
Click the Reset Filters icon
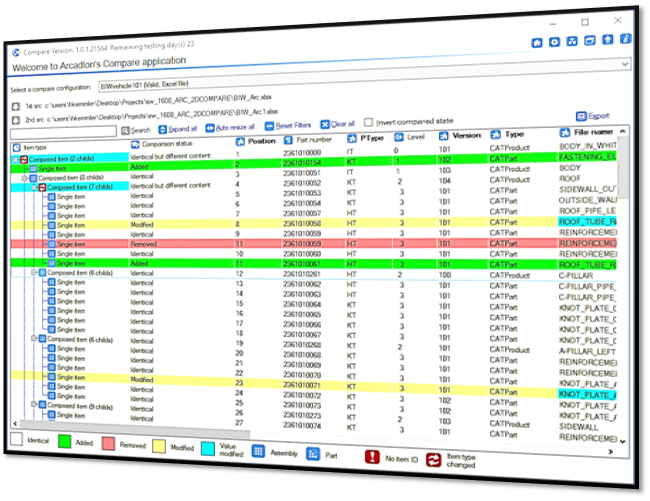coord(268,126)
